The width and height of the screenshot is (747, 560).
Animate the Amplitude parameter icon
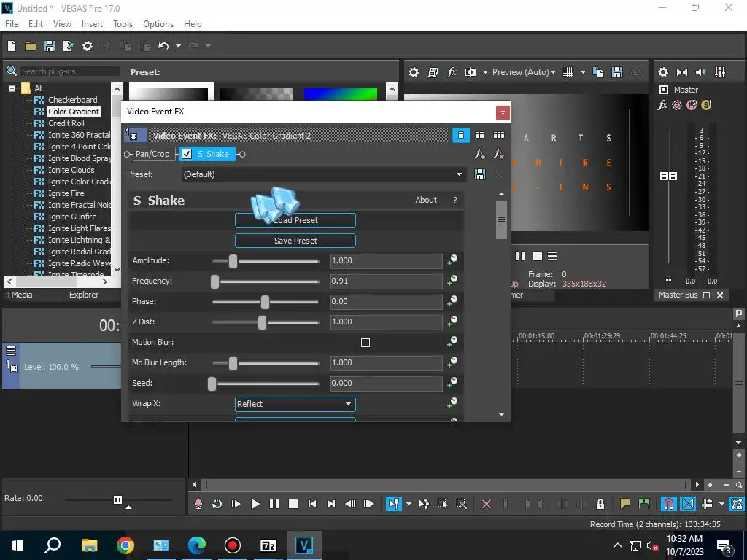tap(452, 260)
